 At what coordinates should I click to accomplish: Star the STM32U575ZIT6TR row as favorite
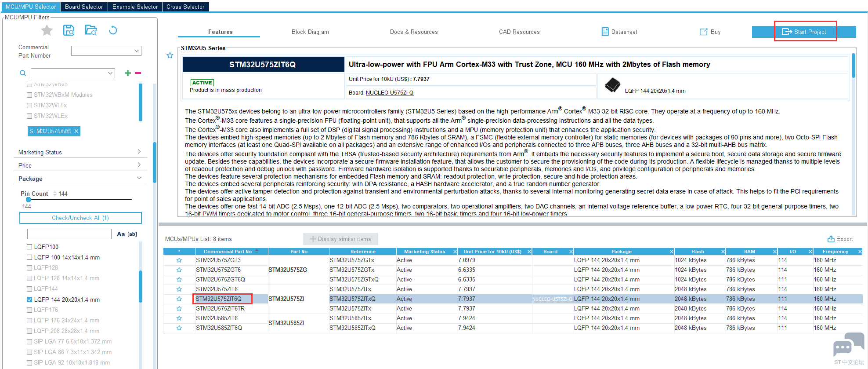click(x=179, y=309)
